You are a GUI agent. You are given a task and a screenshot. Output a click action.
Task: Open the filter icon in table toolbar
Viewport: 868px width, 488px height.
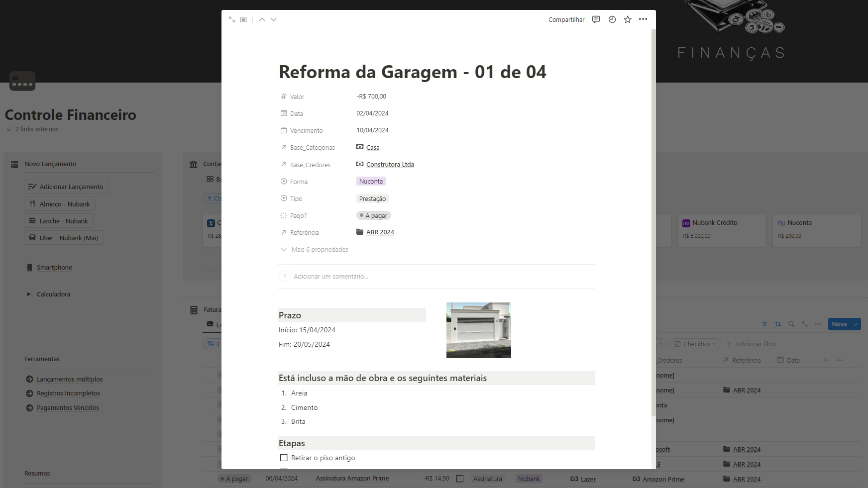point(764,324)
